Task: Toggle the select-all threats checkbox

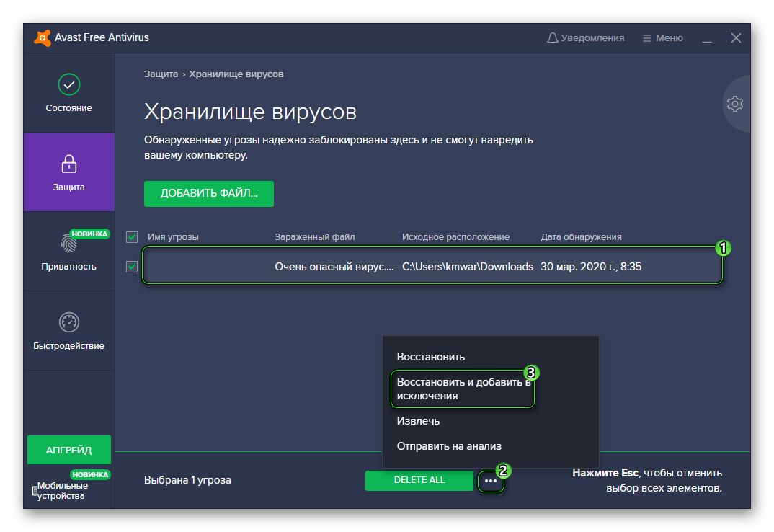Action: click(132, 236)
